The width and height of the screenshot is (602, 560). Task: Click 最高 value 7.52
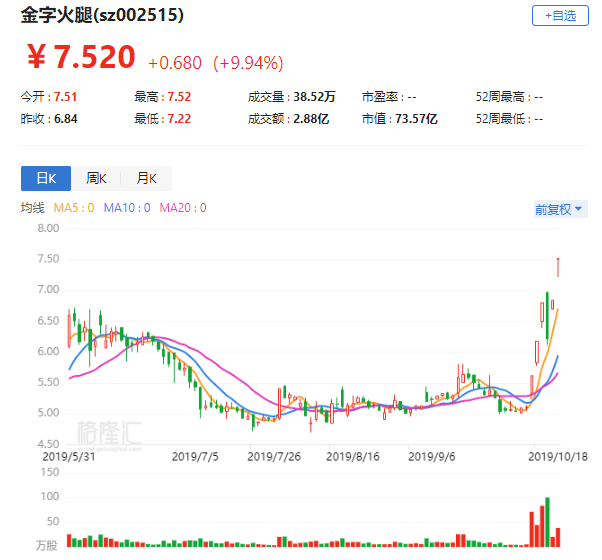[x=179, y=97]
